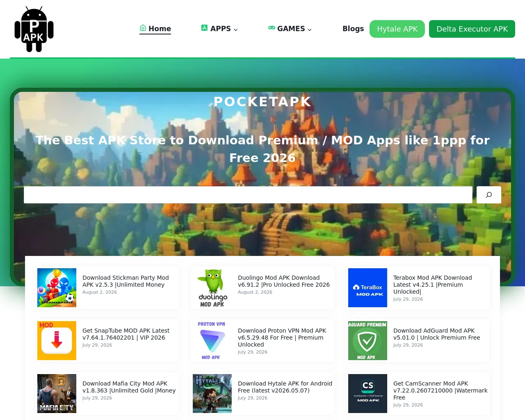Open the SnapTube MOD download icon
The width and height of the screenshot is (525, 420).
click(x=57, y=340)
